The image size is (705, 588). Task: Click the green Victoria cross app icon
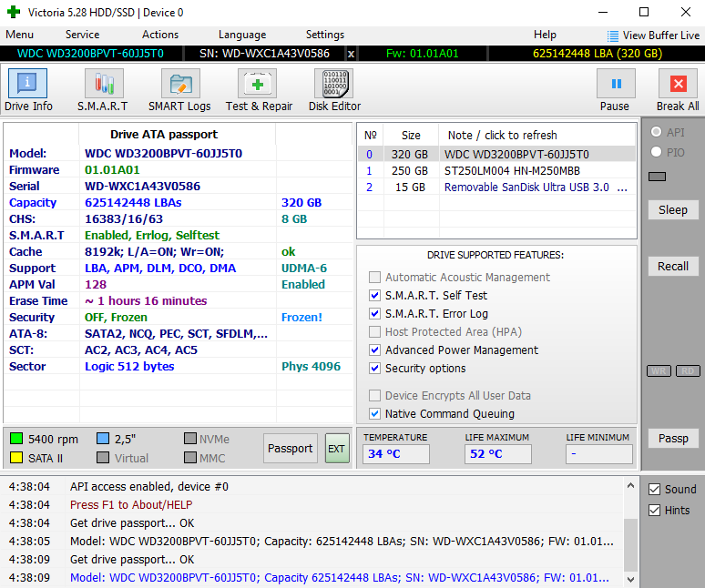[x=14, y=12]
